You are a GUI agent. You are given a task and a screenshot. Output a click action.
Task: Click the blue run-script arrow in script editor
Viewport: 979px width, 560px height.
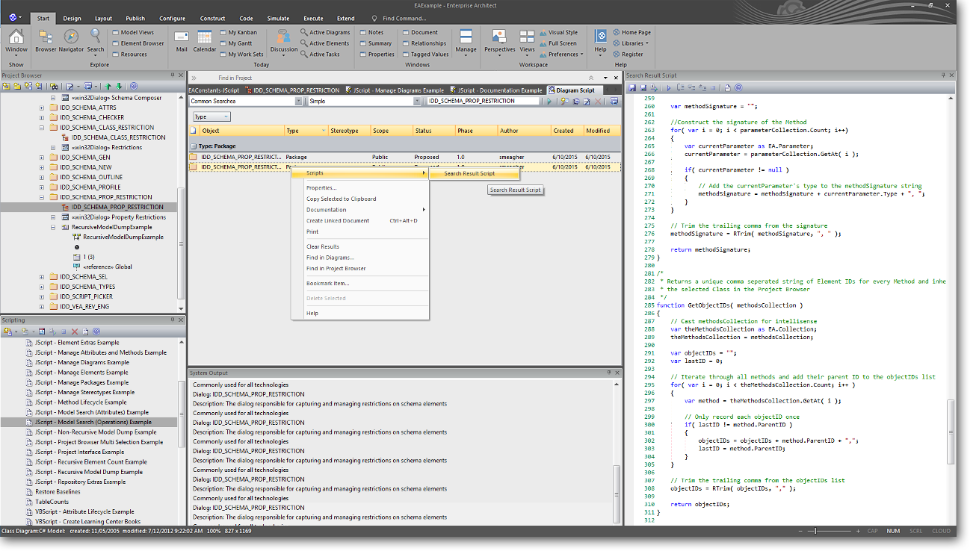coord(668,88)
